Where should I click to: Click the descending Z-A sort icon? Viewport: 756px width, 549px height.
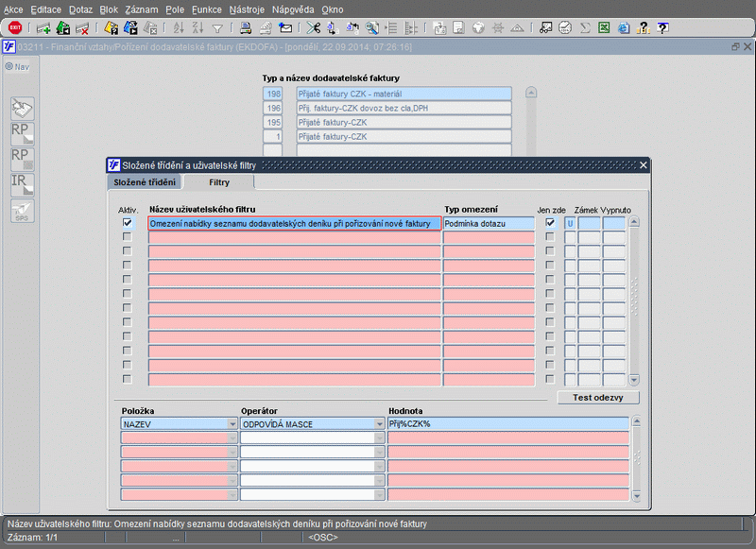coord(198,28)
